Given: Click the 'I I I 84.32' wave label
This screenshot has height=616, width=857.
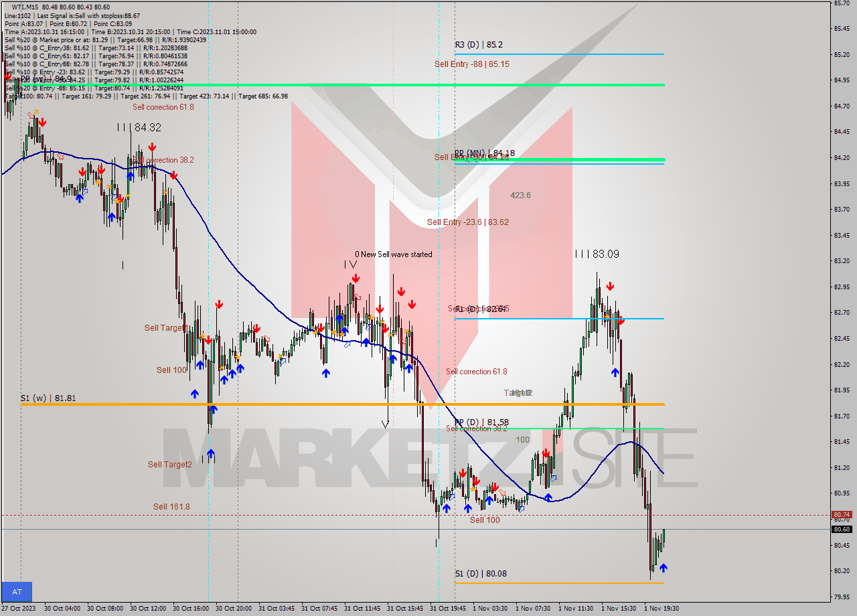Looking at the screenshot, I should click(x=139, y=127).
